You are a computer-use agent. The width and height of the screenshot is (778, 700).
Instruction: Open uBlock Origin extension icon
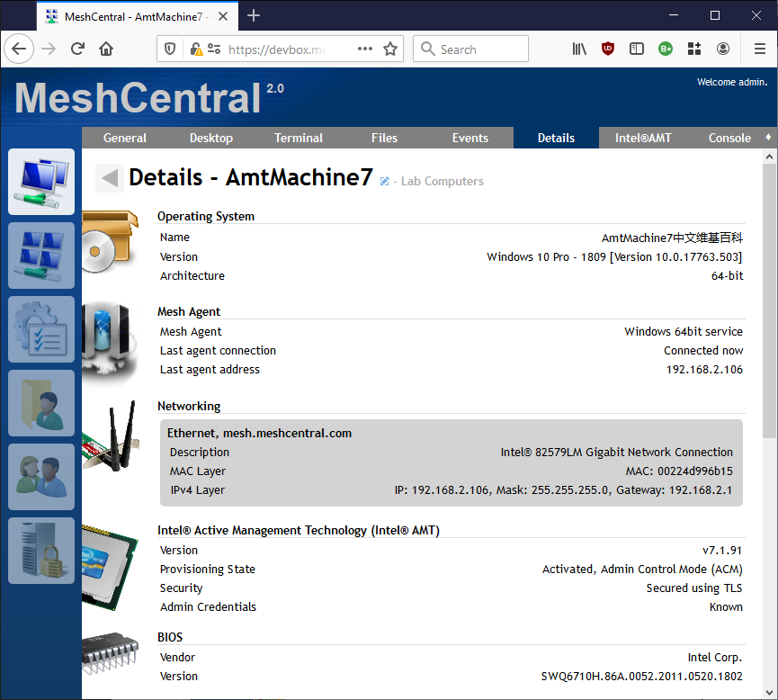(x=608, y=49)
